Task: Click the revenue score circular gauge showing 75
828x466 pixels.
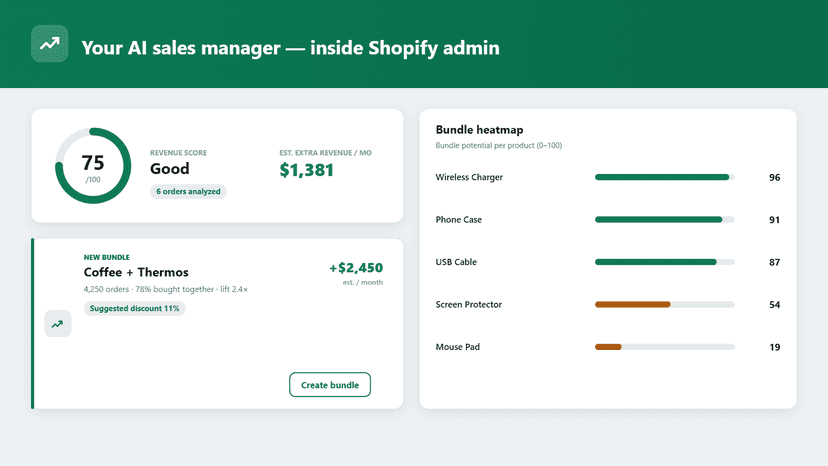Action: click(x=93, y=166)
